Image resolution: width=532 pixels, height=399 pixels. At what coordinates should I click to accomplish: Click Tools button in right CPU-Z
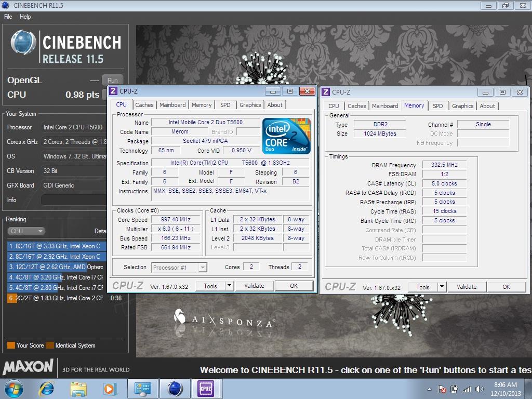(x=423, y=287)
